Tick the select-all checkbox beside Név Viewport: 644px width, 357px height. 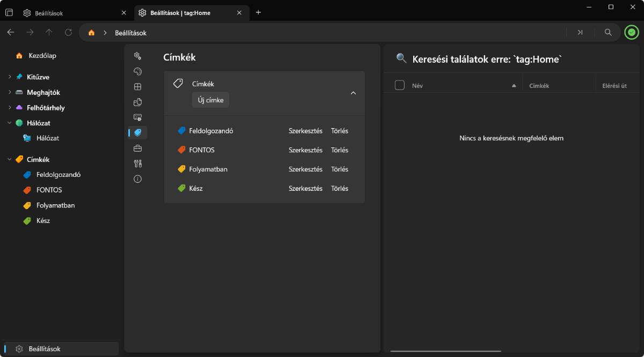click(x=399, y=85)
